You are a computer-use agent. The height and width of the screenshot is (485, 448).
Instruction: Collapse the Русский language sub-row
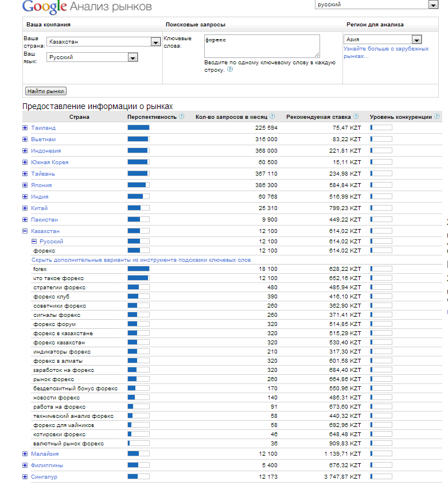[34, 241]
